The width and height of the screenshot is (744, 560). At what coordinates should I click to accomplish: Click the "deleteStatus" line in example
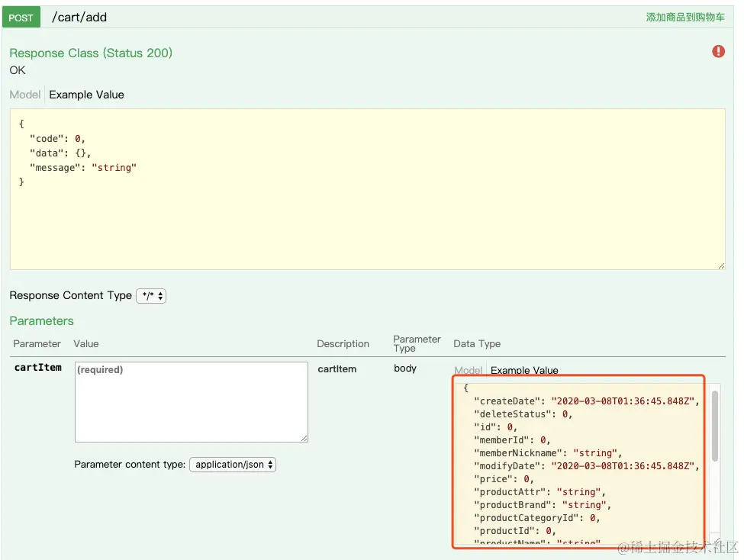[523, 414]
